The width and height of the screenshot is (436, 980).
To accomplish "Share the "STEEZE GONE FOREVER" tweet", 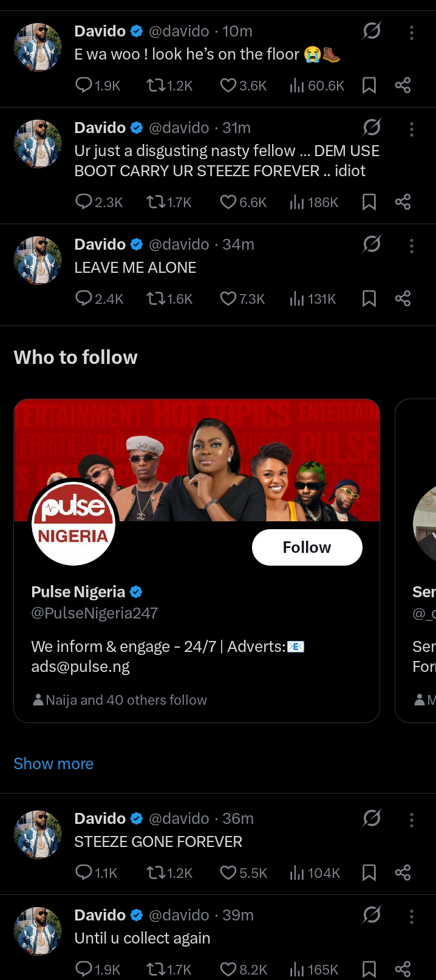I will [403, 872].
